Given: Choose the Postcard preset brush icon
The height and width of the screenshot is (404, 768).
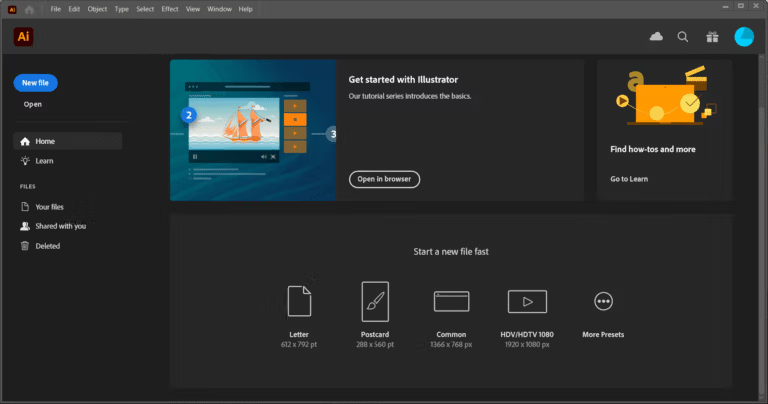Looking at the screenshot, I should point(375,301).
